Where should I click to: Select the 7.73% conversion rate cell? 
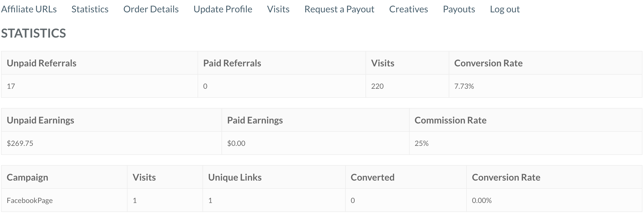(545, 86)
